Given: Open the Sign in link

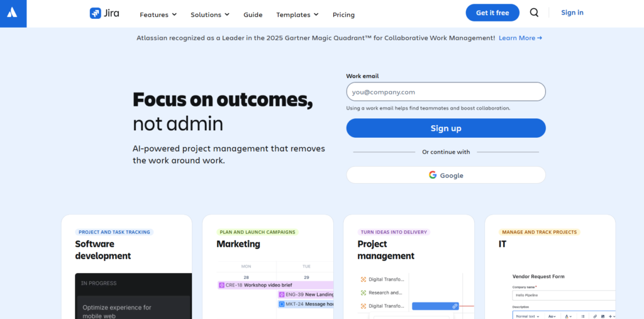Looking at the screenshot, I should tap(572, 13).
